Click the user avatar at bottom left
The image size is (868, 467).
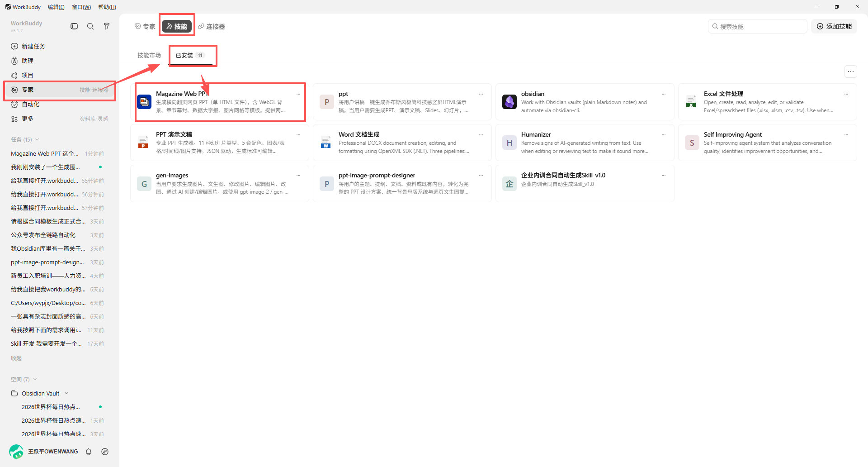[16, 452]
